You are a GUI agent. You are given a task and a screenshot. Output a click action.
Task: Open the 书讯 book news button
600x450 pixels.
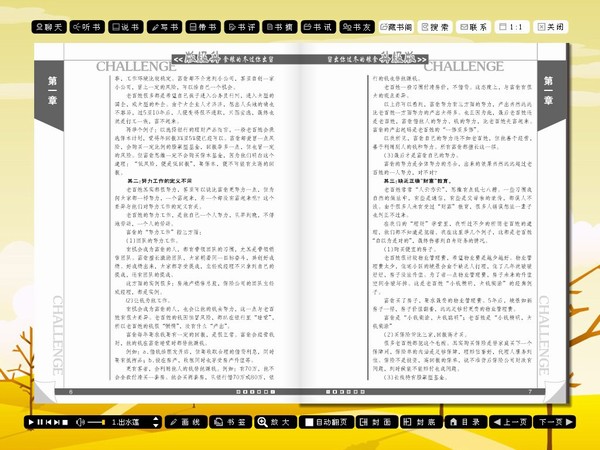tap(319, 27)
